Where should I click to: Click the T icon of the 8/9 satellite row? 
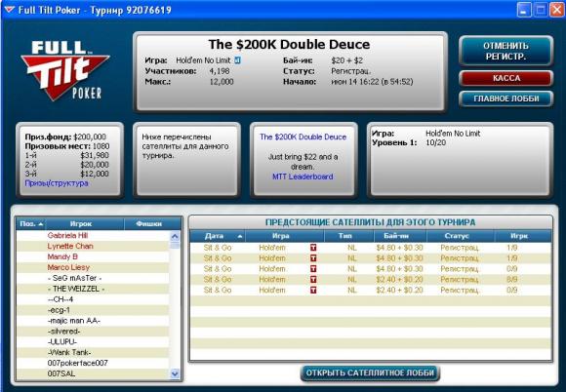point(313,280)
